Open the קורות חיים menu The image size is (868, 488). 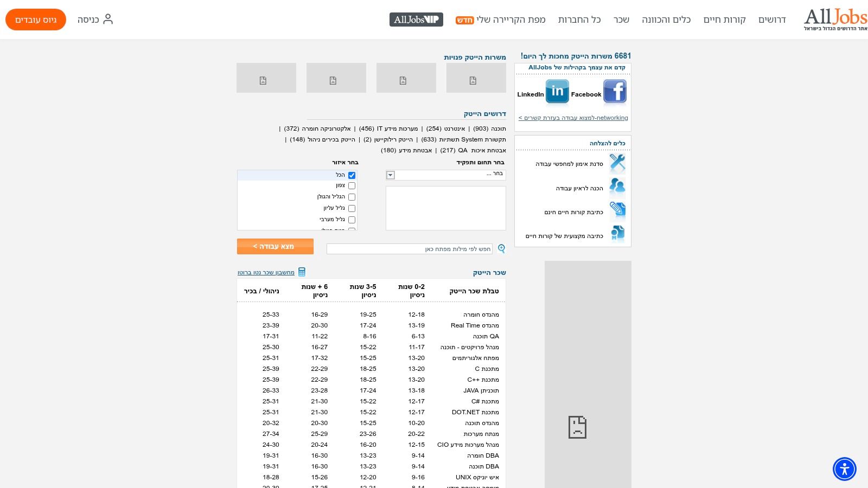coord(725,20)
